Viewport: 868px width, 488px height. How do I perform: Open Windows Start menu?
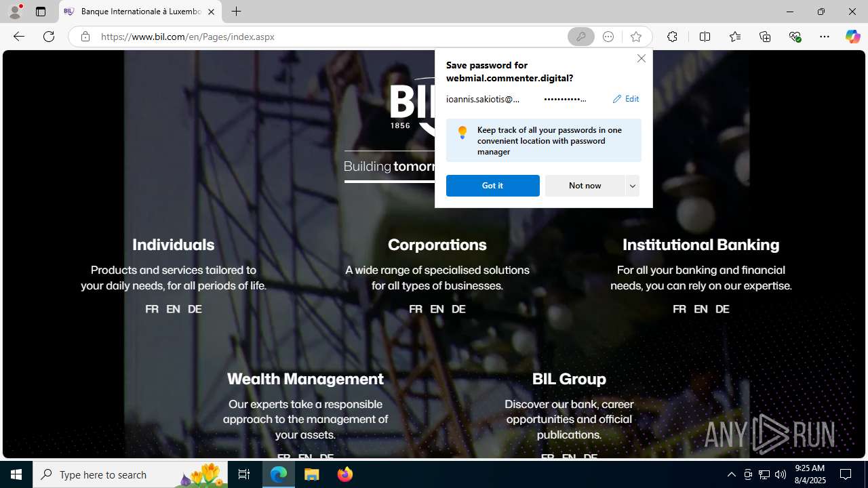pos(16,474)
